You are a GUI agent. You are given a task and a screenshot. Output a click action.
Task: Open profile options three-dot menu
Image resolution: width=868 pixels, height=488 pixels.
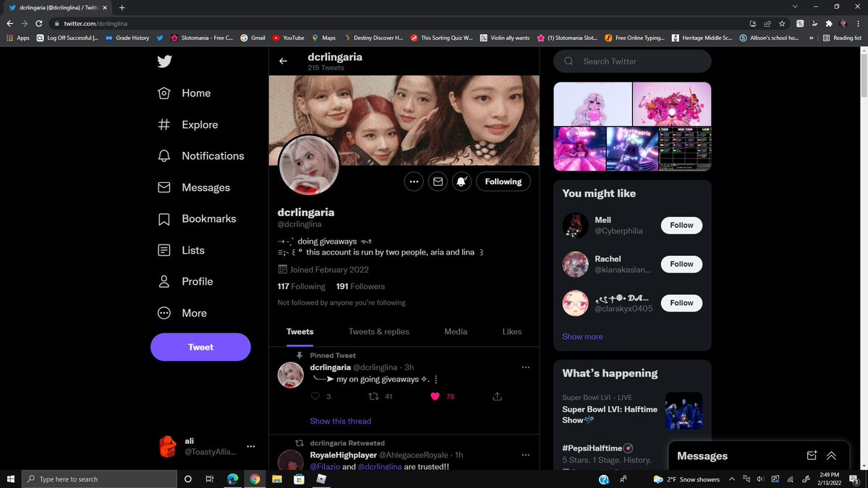414,181
